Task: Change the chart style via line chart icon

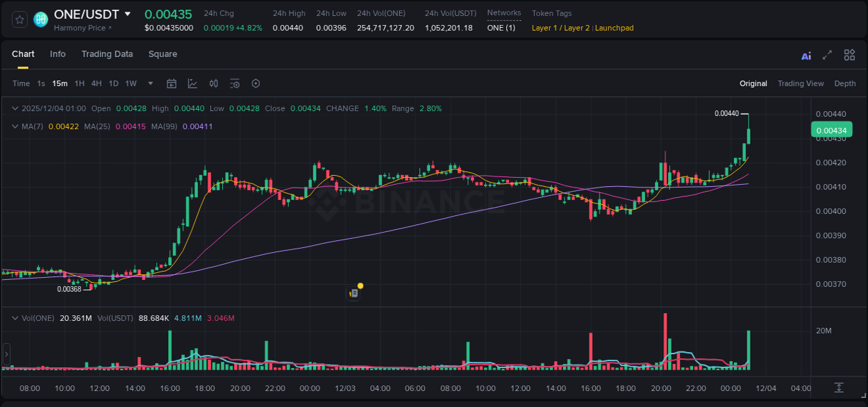Action: 192,83
